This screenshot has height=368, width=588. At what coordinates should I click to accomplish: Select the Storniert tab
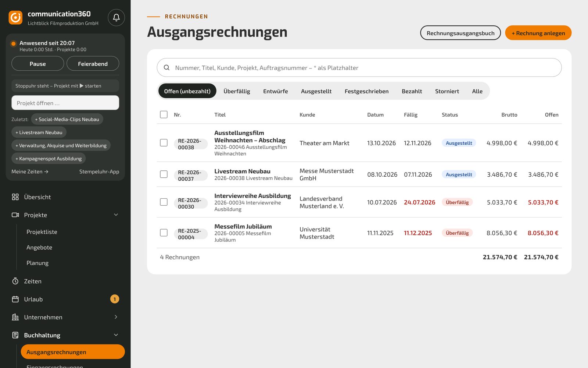point(447,91)
